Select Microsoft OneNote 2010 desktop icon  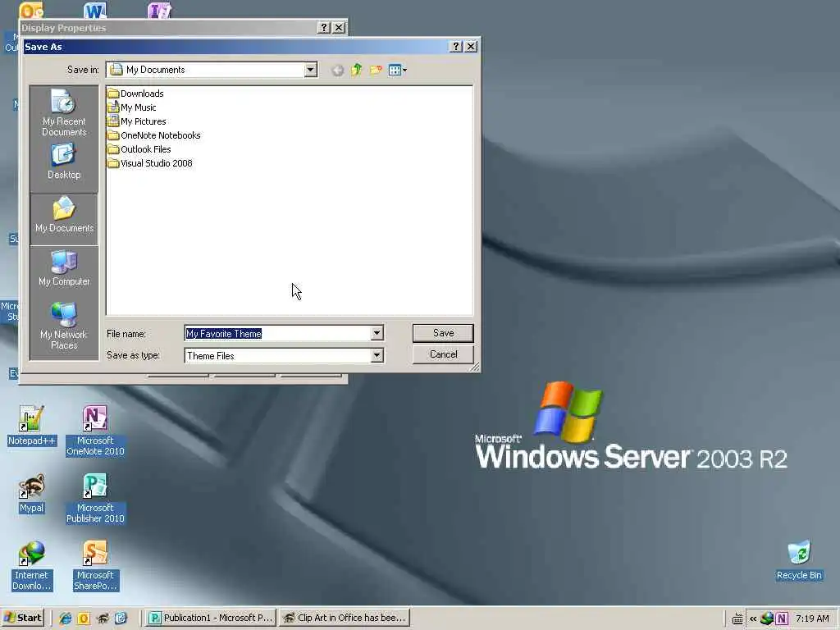[x=95, y=431]
